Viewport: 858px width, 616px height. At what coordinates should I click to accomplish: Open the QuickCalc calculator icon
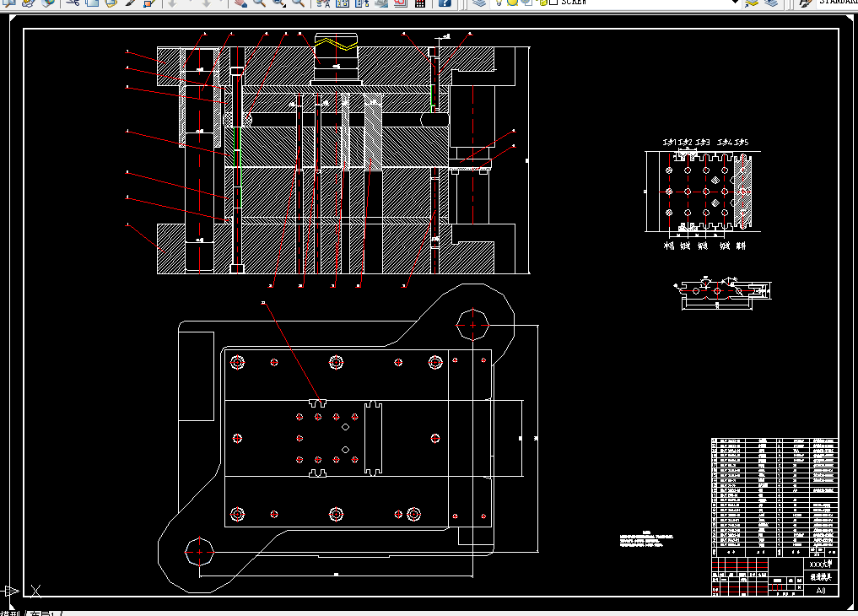pos(420,3)
